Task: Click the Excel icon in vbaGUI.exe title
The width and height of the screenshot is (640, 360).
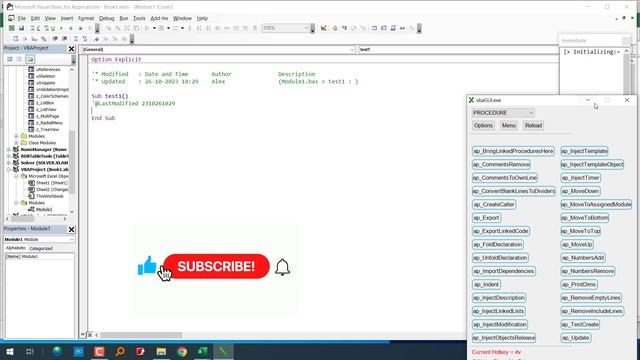Action: [471, 100]
